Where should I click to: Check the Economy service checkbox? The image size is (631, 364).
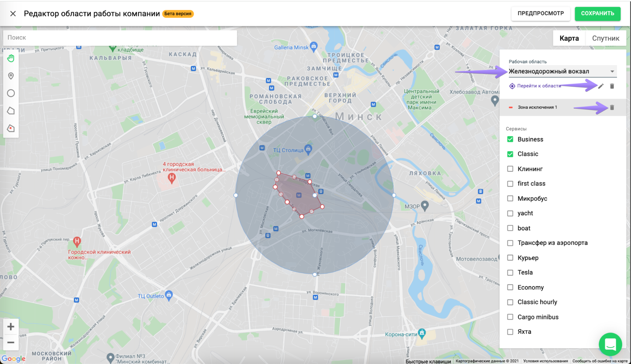tap(510, 287)
